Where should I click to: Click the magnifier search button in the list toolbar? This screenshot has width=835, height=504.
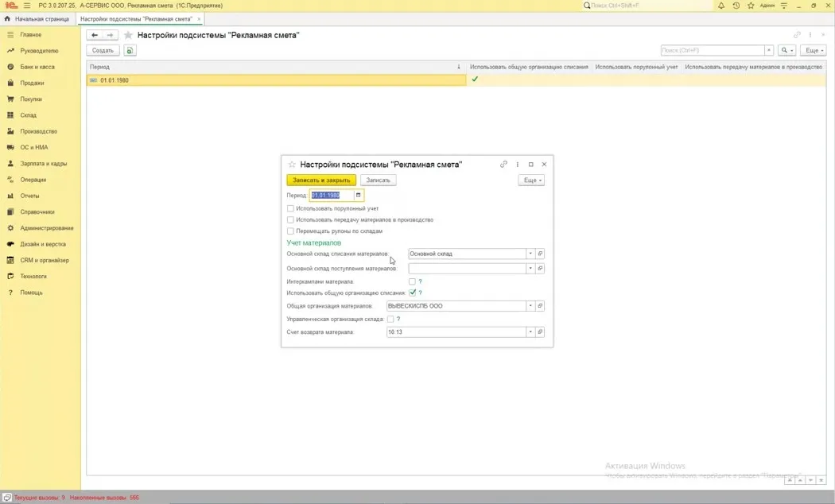pos(786,51)
